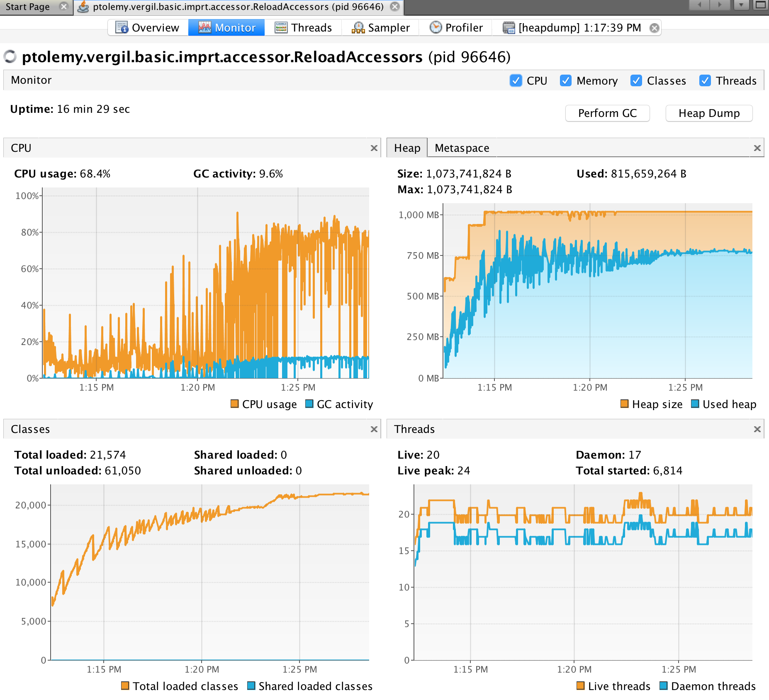Close the heapdump 1:17:39 PM tab
The image size is (769, 700).
coord(654,28)
